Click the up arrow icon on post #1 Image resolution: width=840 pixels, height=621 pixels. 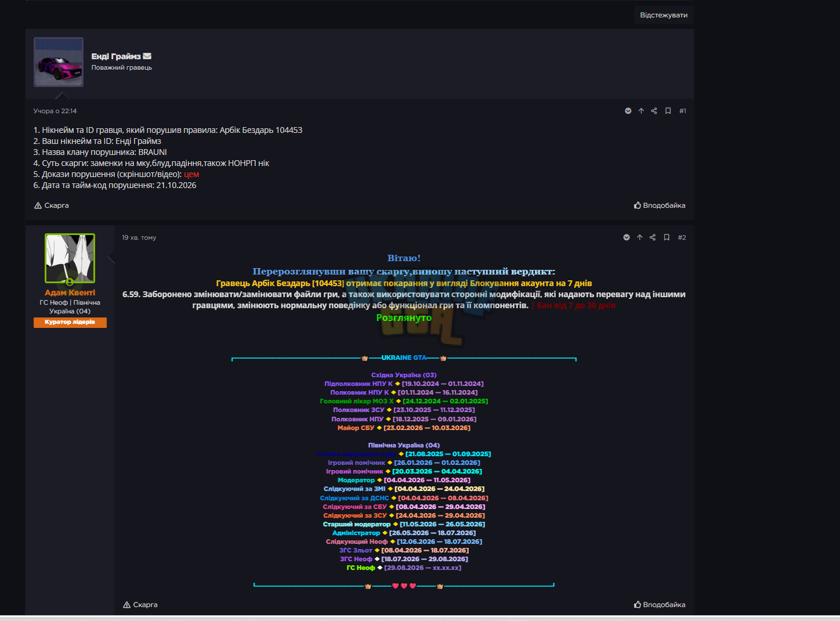pos(641,111)
